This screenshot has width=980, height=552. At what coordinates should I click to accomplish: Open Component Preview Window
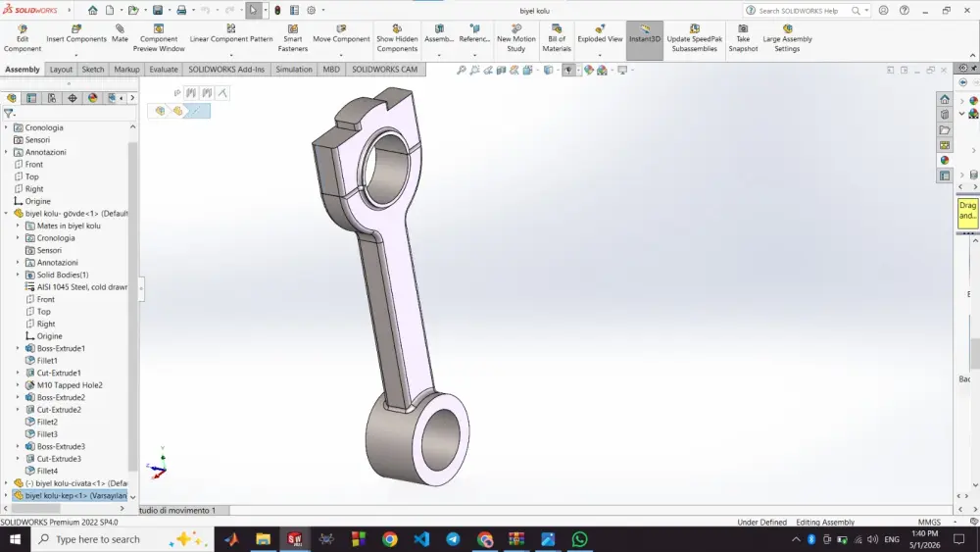[x=159, y=38]
